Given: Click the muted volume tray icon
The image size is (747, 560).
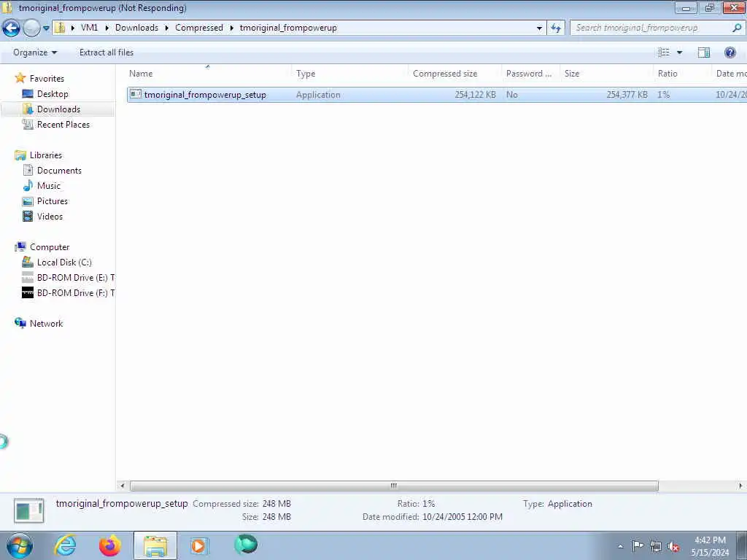Looking at the screenshot, I should pos(673,547).
